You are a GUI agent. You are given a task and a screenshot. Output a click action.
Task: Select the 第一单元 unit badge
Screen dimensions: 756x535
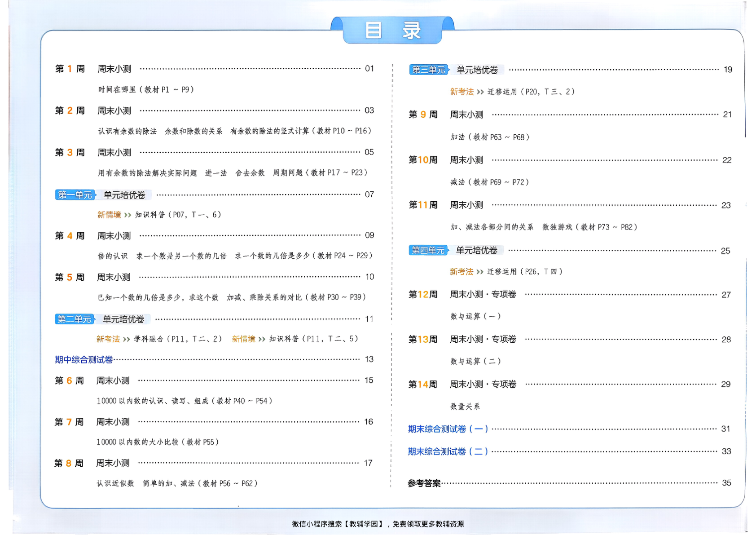[x=75, y=195]
